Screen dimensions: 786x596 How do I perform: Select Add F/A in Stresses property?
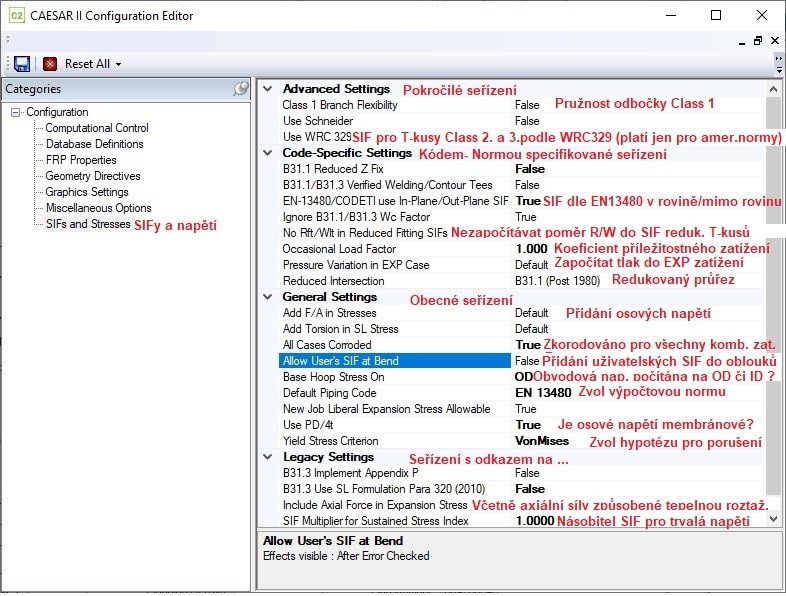point(329,313)
